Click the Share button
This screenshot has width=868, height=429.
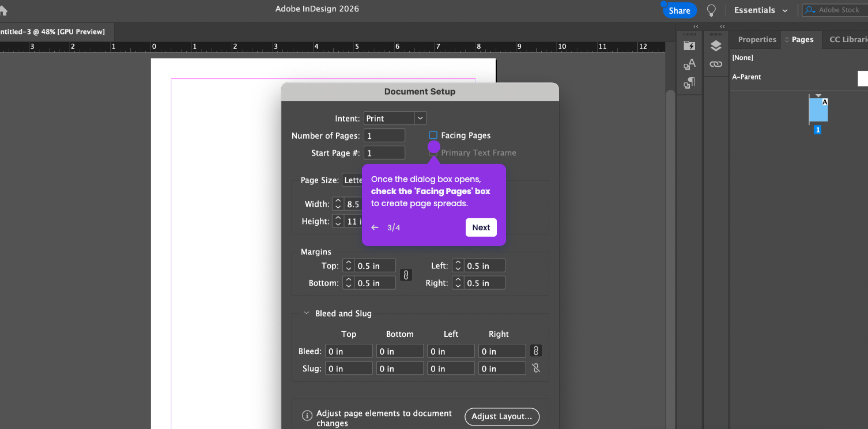[x=680, y=10]
